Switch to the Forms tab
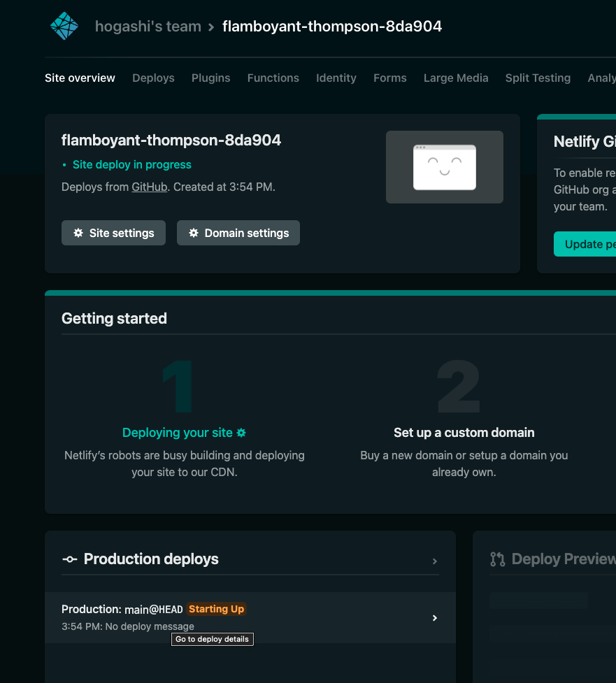The image size is (616, 683). [x=390, y=78]
